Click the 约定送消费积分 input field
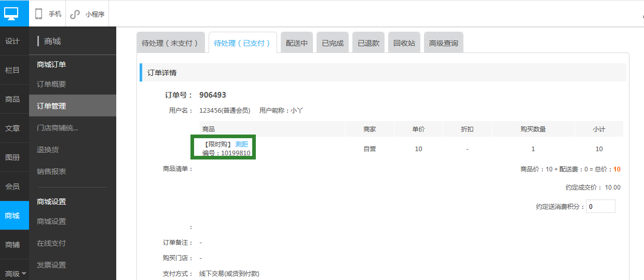Screen dimensions: 644x280 [x=600, y=206]
